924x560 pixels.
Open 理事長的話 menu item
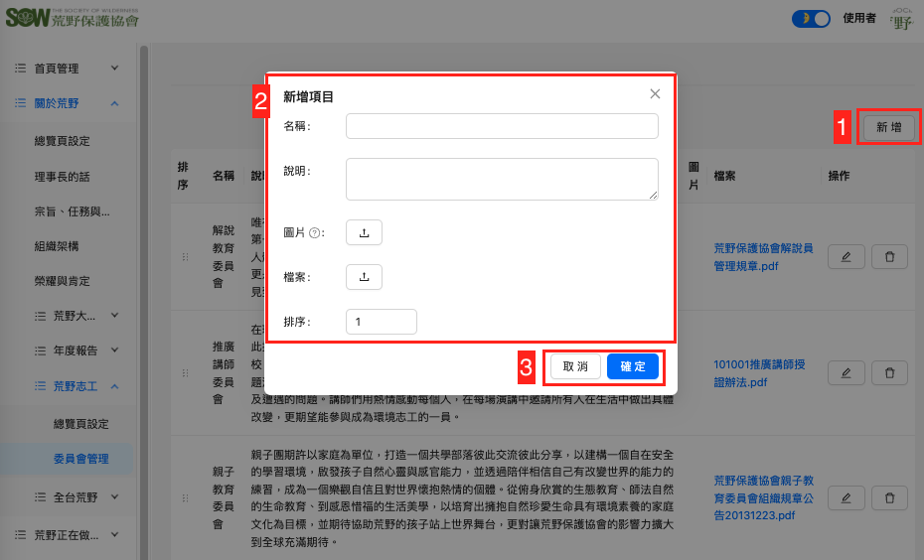coord(62,176)
